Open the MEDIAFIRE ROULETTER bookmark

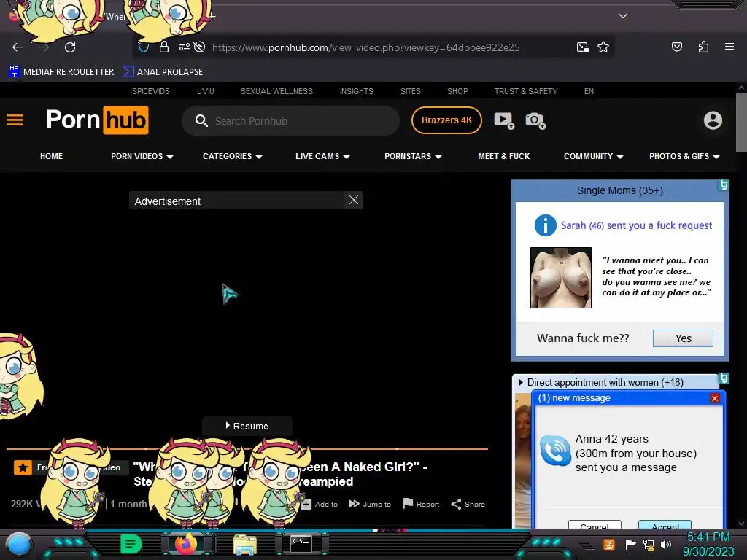click(x=61, y=72)
